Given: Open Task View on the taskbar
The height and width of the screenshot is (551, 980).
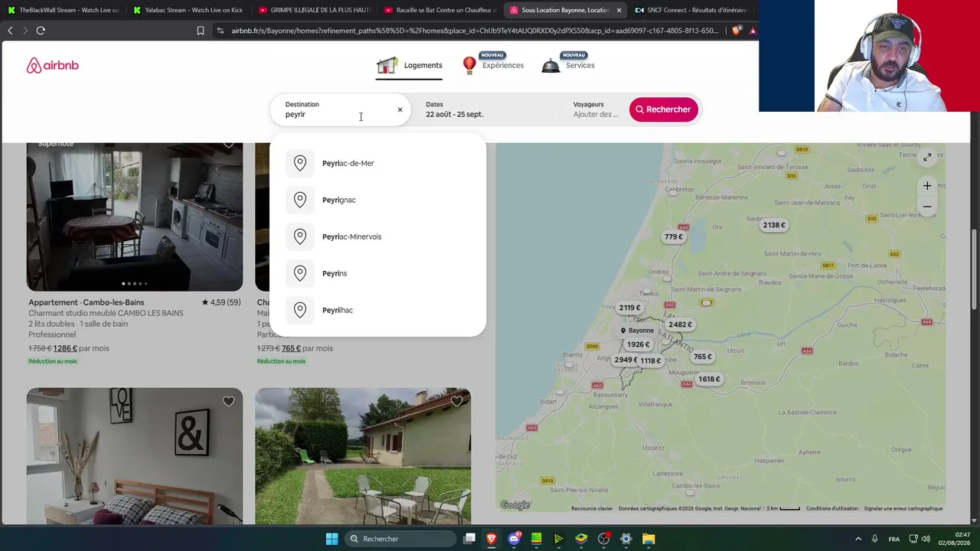Looking at the screenshot, I should [x=469, y=539].
